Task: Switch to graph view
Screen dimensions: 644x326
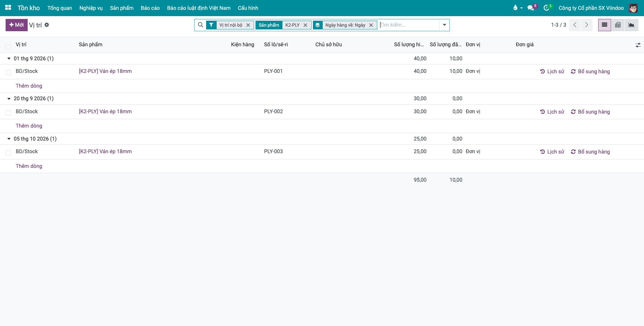Action: 631,25
